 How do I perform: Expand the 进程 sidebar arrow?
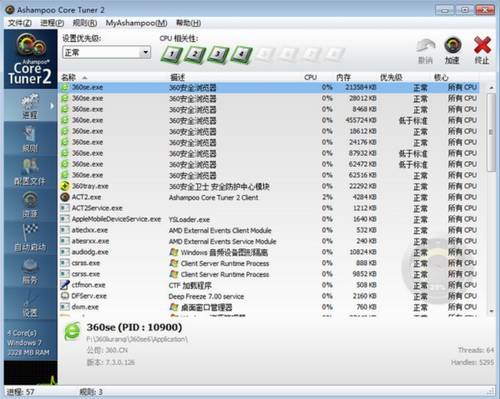click(x=52, y=106)
